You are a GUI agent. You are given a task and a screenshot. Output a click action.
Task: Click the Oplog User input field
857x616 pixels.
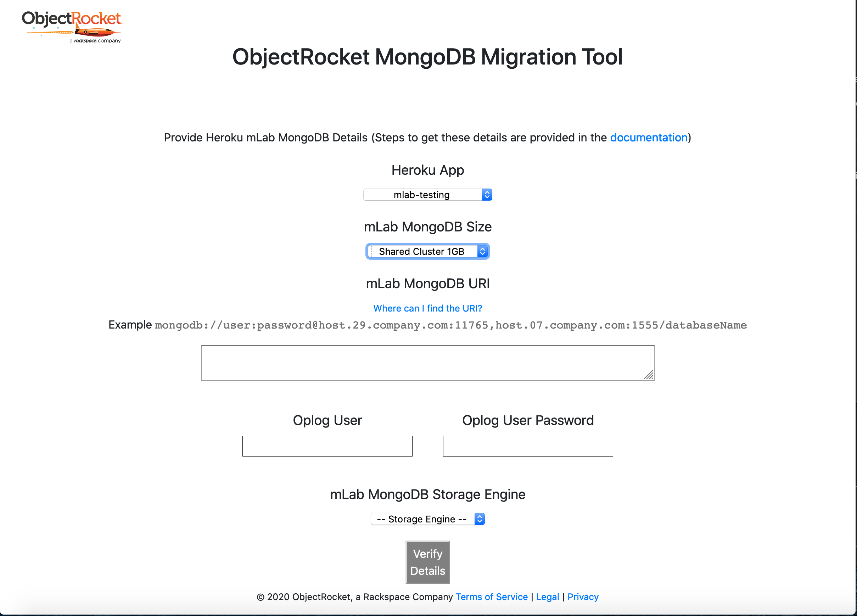click(327, 446)
